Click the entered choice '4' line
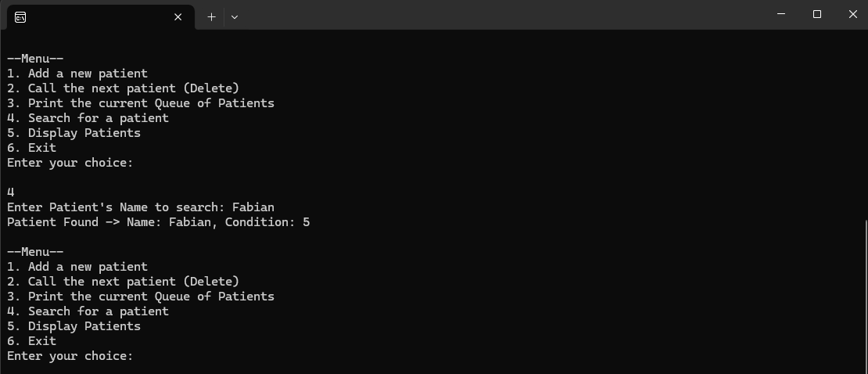 click(x=11, y=192)
